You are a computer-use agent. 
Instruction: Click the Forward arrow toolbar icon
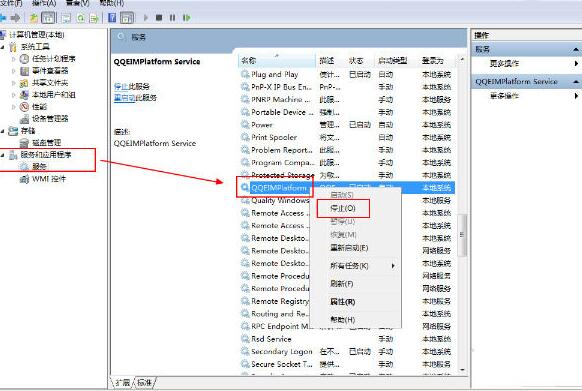tap(16, 18)
